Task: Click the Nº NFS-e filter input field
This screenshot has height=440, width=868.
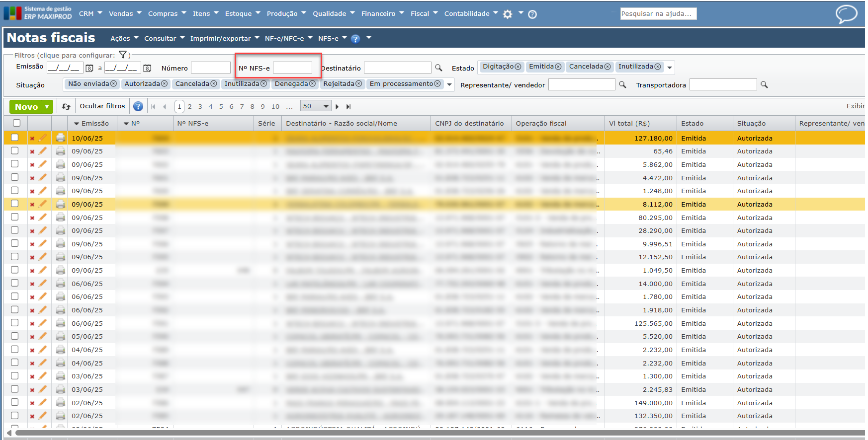Action: coord(292,68)
